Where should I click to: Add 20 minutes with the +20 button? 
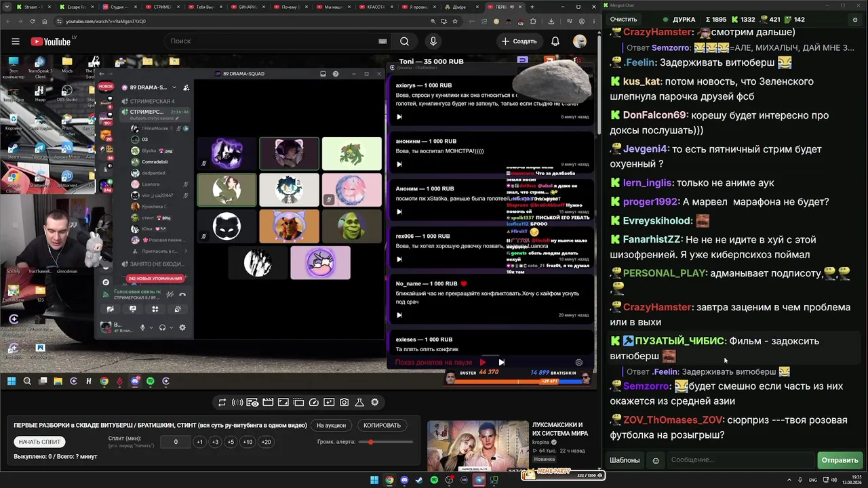click(266, 442)
